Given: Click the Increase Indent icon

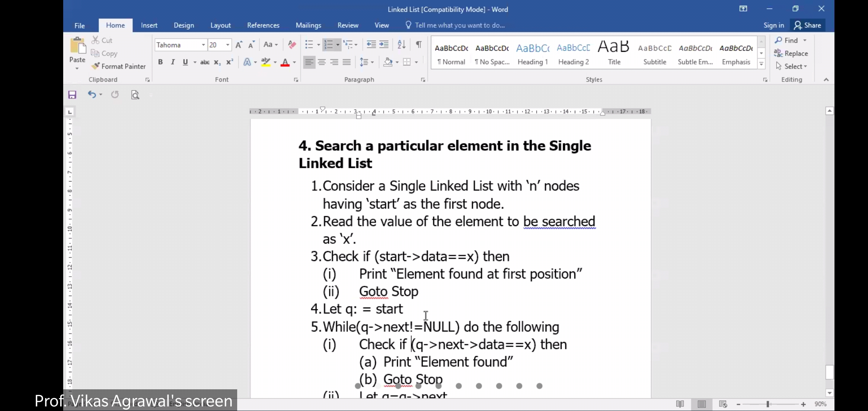Looking at the screenshot, I should point(384,45).
